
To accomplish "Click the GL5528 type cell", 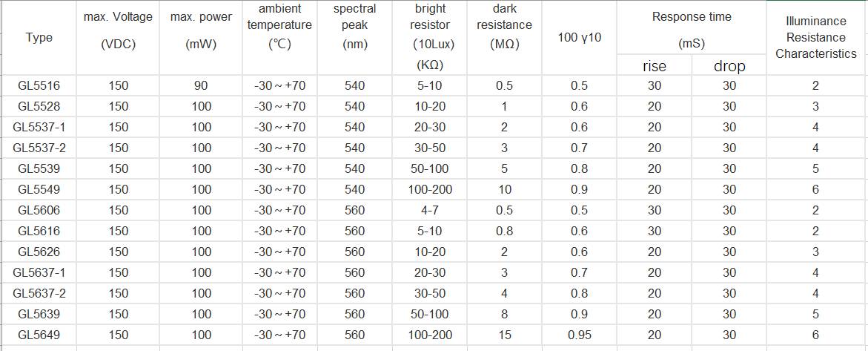I will (39, 106).
